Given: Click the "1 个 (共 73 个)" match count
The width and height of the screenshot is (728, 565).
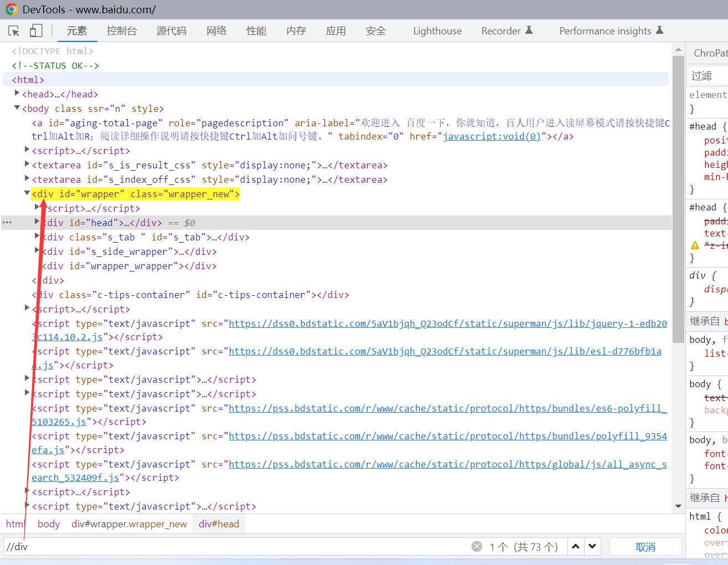Looking at the screenshot, I should pyautogui.click(x=524, y=547).
